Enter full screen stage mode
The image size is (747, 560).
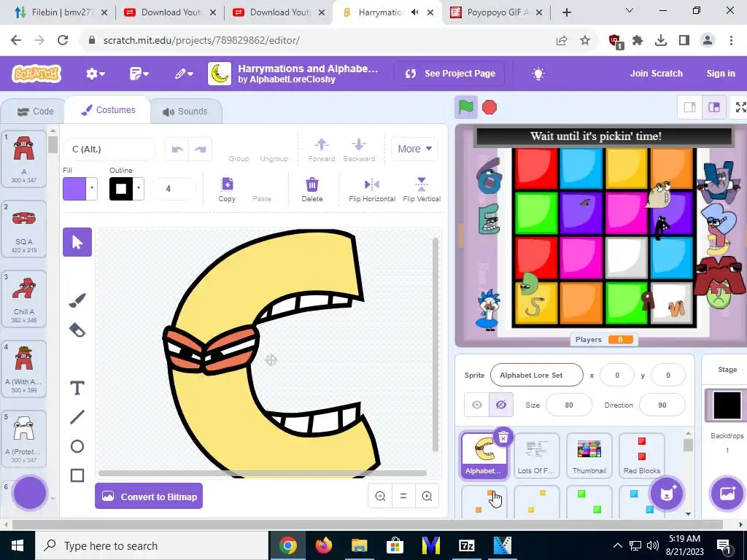(x=740, y=107)
